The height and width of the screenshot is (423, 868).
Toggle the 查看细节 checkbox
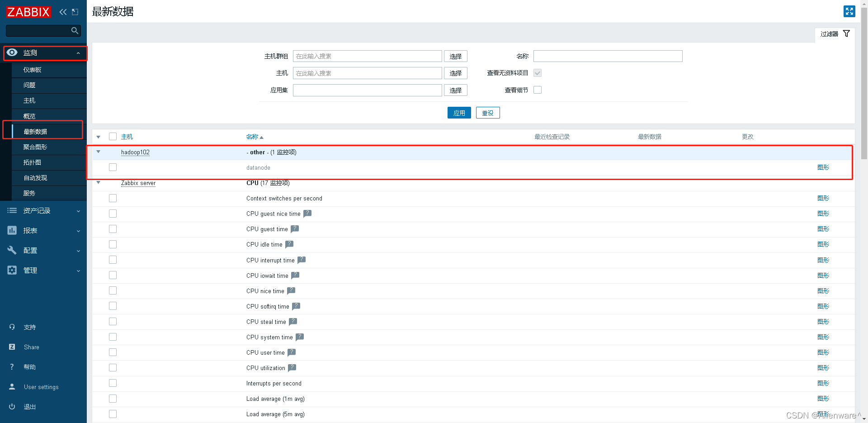tap(538, 90)
